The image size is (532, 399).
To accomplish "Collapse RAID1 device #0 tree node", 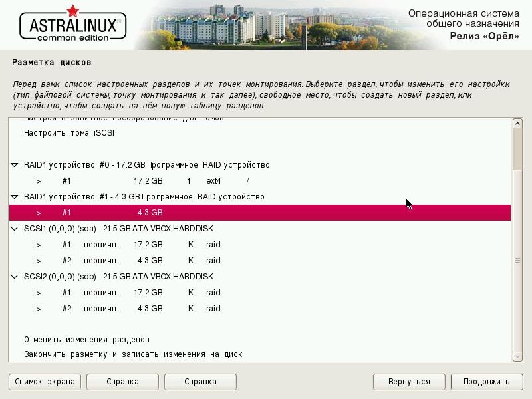I will 15,165.
